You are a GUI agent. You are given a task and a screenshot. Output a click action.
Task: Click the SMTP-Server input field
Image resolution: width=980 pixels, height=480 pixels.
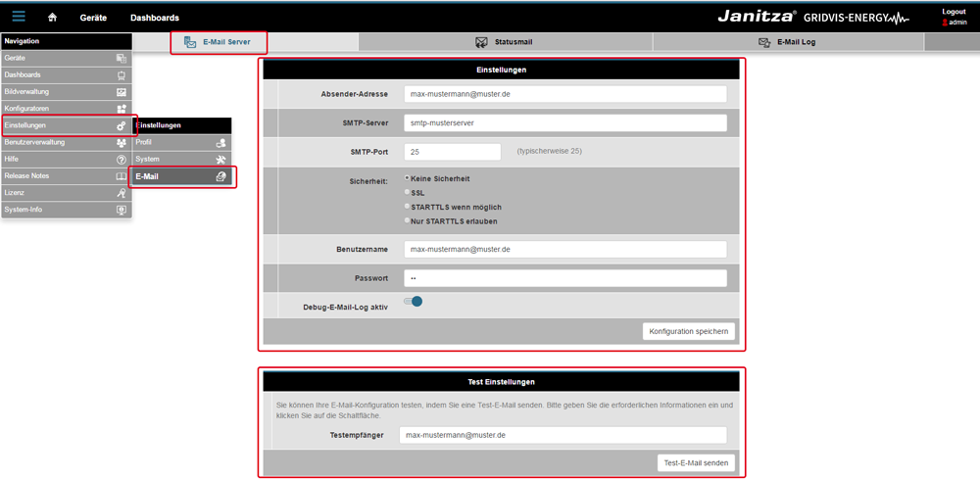(565, 123)
